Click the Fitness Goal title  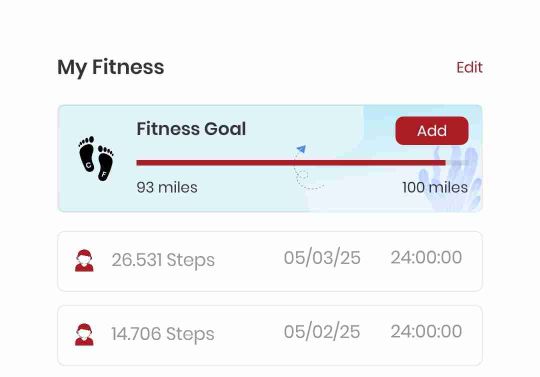[191, 129]
